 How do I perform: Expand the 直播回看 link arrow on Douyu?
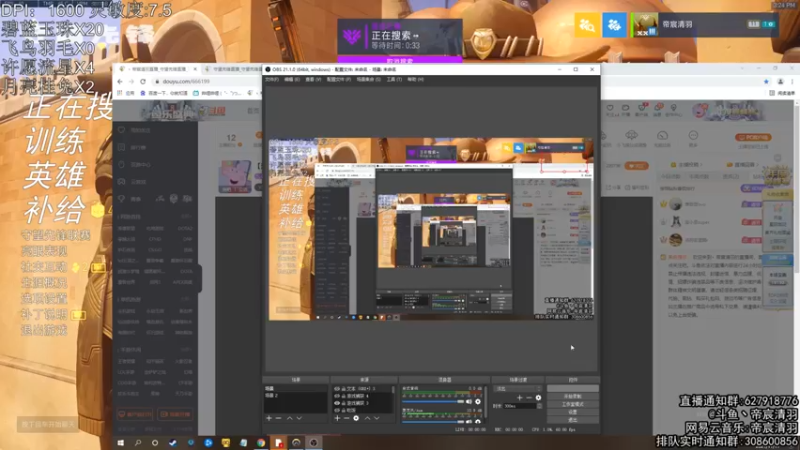[758, 165]
